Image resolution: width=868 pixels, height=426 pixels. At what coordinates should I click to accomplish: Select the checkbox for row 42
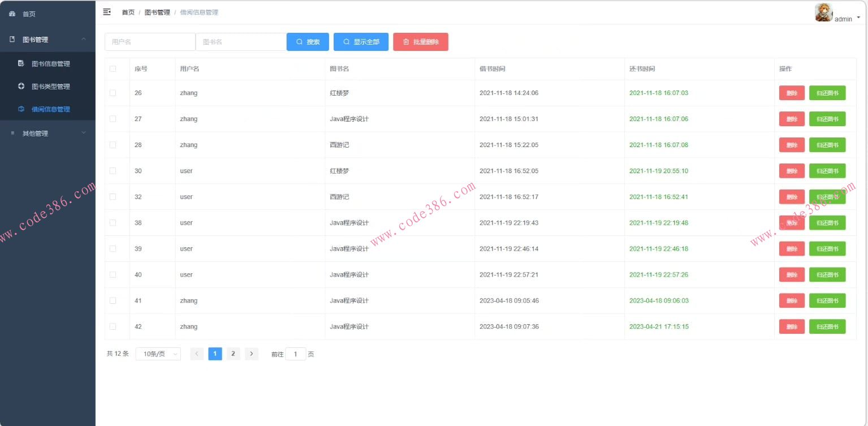113,326
